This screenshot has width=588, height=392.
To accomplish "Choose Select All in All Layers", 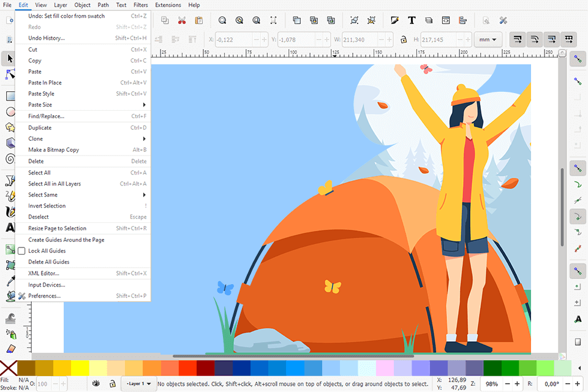I will tap(83, 184).
